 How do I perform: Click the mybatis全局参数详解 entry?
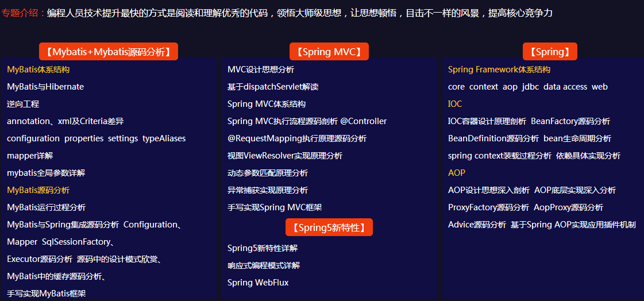pos(46,173)
